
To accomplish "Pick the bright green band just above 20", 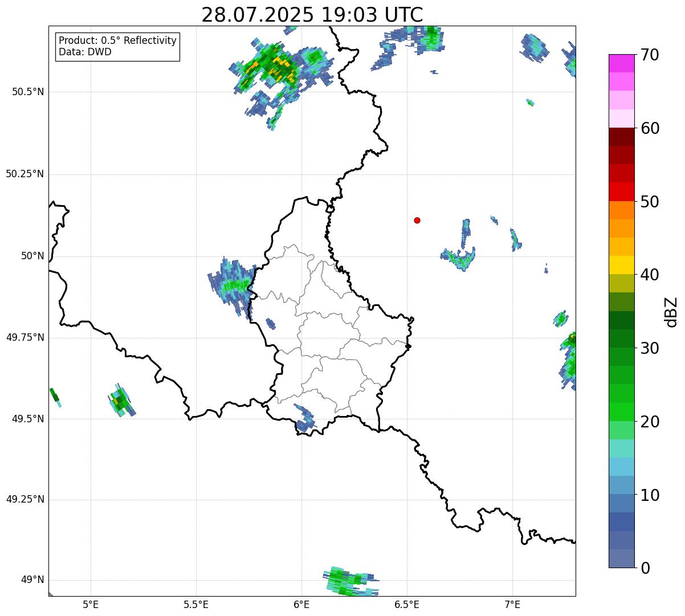I will tap(621, 412).
